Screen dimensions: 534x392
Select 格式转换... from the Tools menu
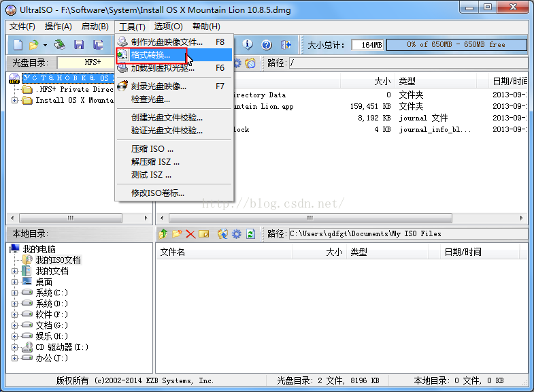point(150,55)
